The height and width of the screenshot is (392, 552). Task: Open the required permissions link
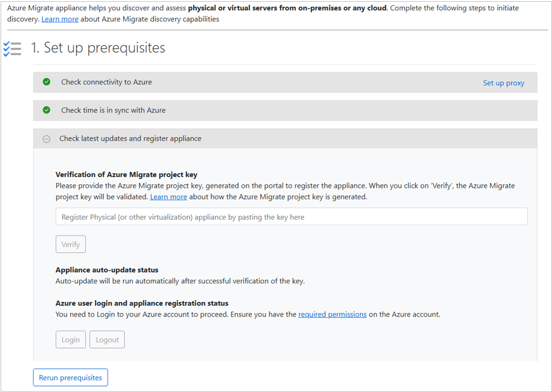click(332, 315)
